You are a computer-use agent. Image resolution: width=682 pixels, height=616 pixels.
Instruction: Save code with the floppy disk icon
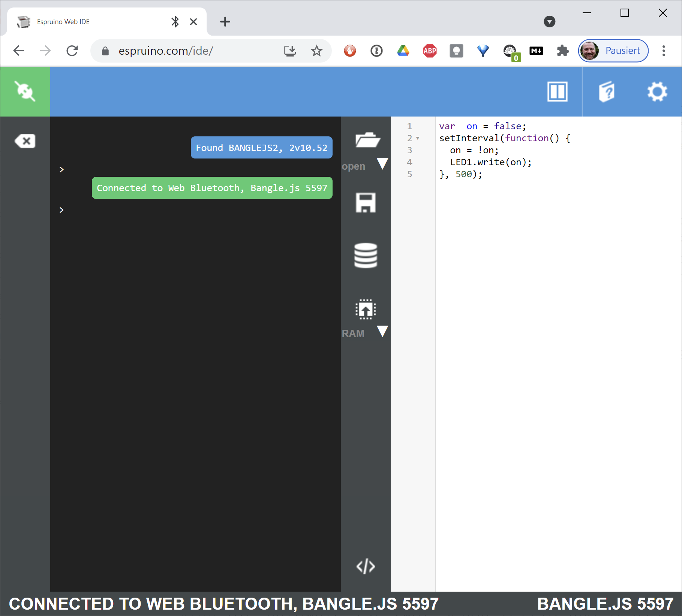(366, 203)
